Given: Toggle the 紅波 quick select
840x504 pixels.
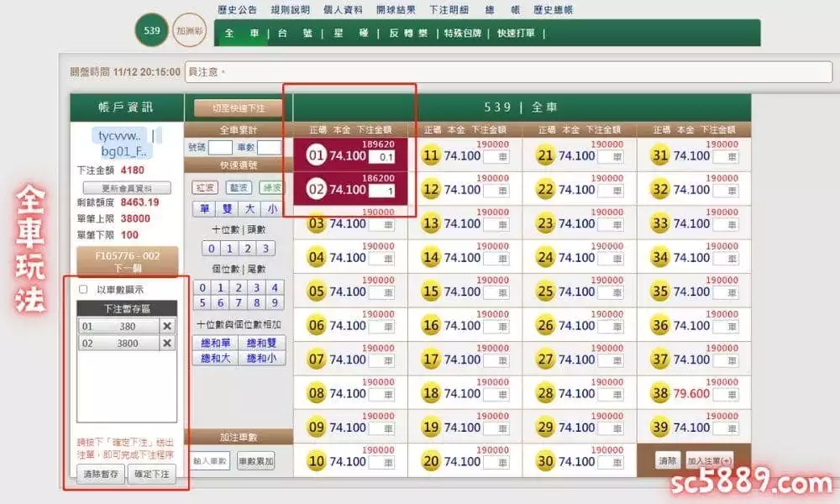Looking at the screenshot, I should point(205,187).
